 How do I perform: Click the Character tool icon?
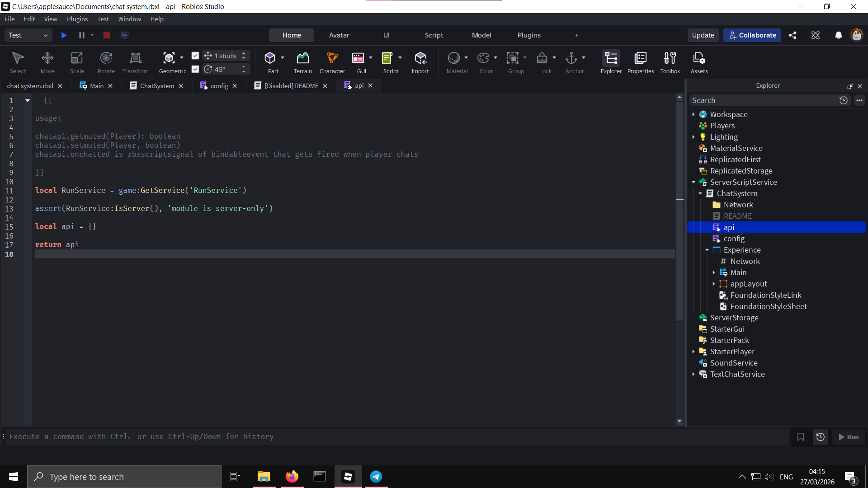tap(332, 62)
